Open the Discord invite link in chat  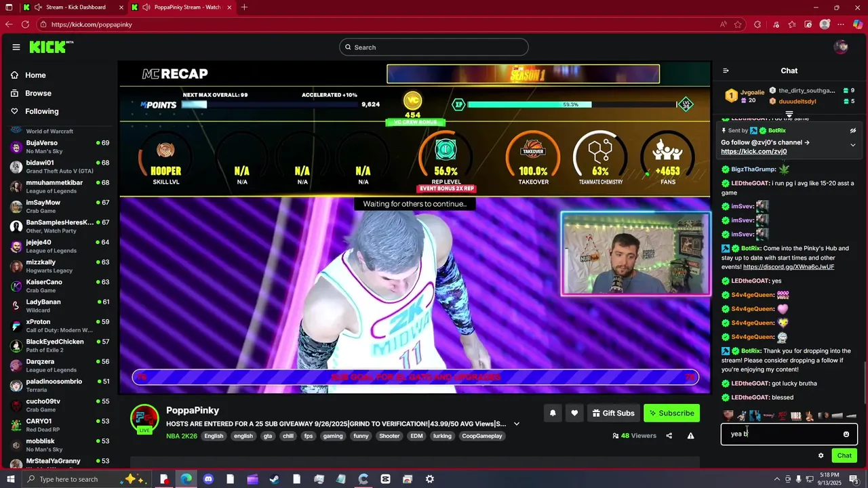[x=789, y=267]
